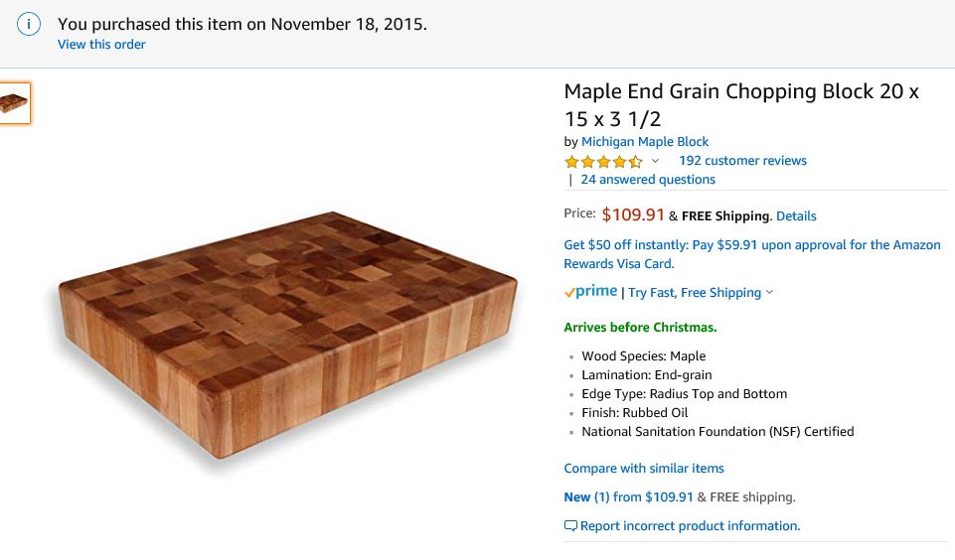Click Compare with similar items
This screenshot has width=955, height=560.
click(x=644, y=468)
